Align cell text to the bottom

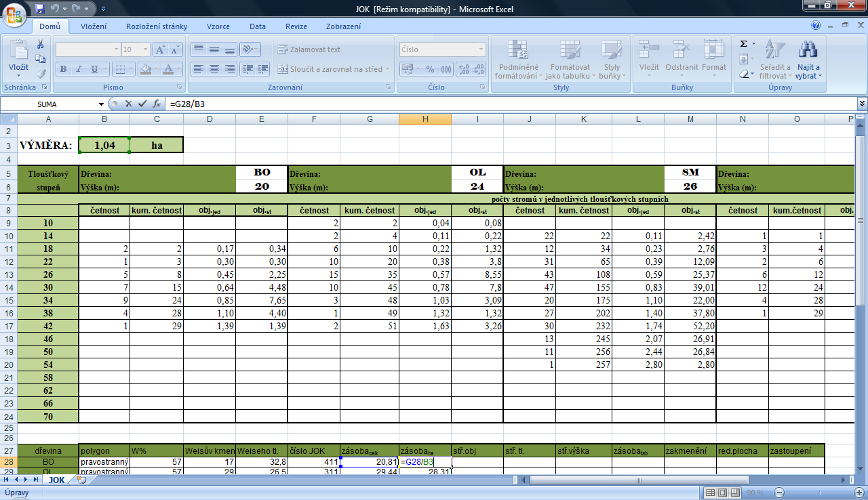click(229, 49)
